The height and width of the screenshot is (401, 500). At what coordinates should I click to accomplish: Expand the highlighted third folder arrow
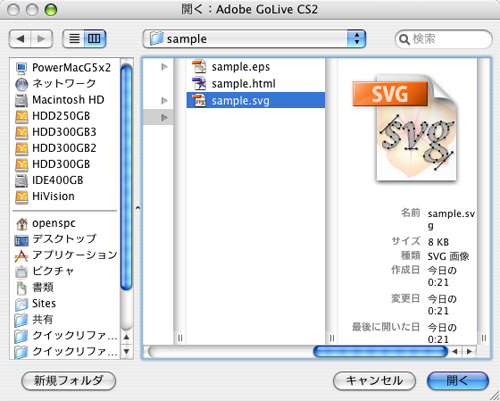(164, 117)
